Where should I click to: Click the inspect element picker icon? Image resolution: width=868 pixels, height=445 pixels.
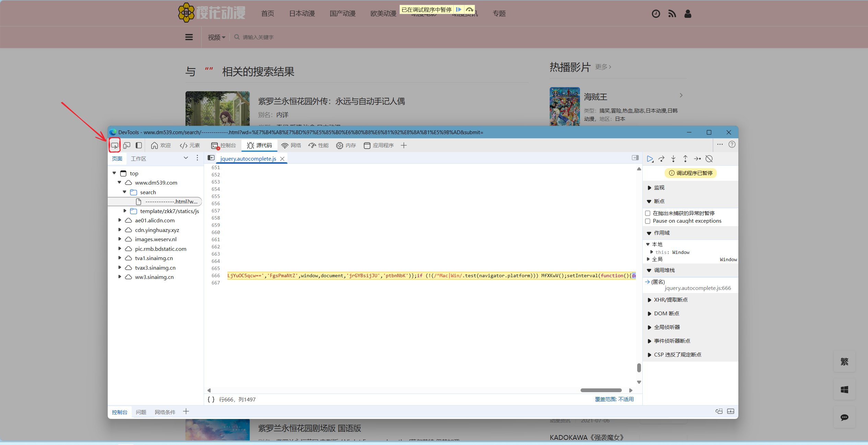pyautogui.click(x=115, y=145)
